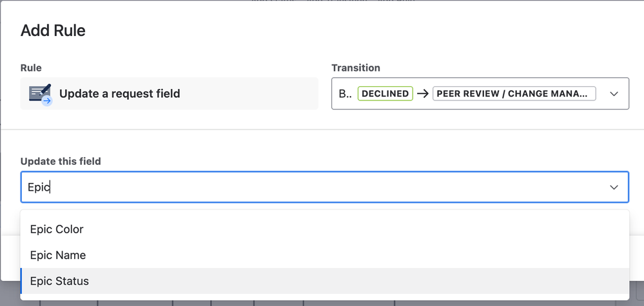
Task: Click the Transition section label
Action: point(356,68)
